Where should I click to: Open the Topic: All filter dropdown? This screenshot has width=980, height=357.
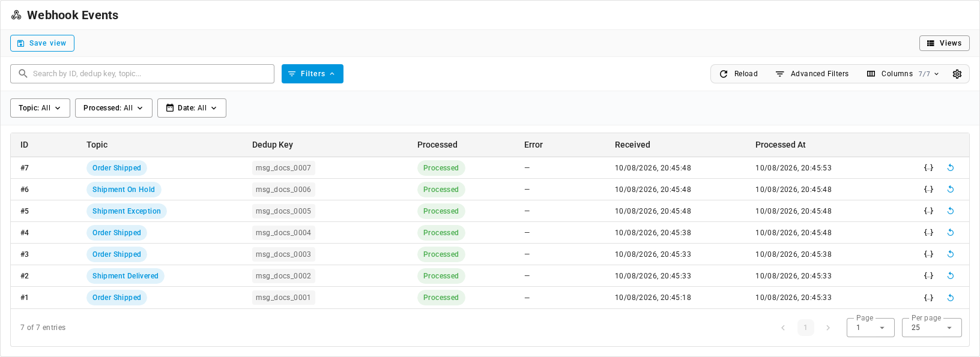40,108
